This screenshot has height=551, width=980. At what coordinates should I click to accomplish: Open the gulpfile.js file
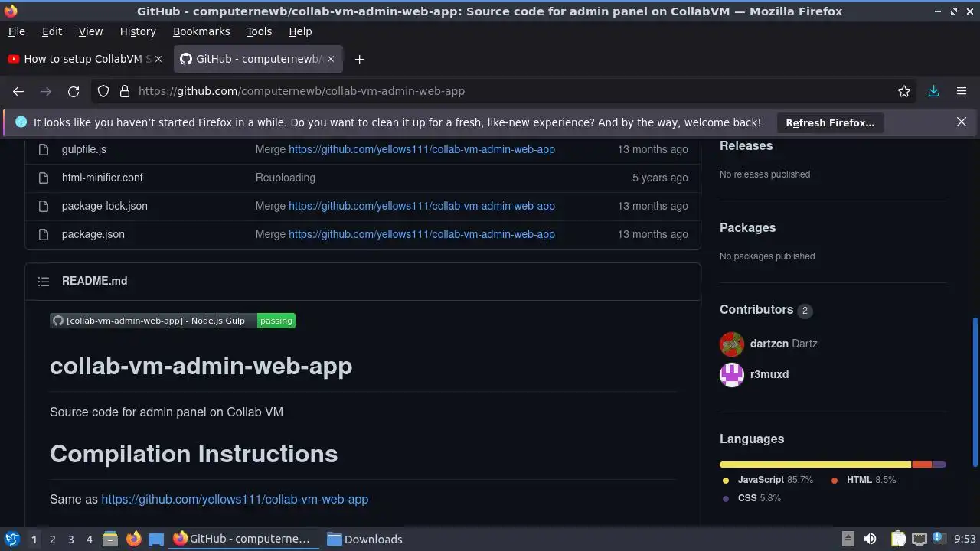click(84, 149)
